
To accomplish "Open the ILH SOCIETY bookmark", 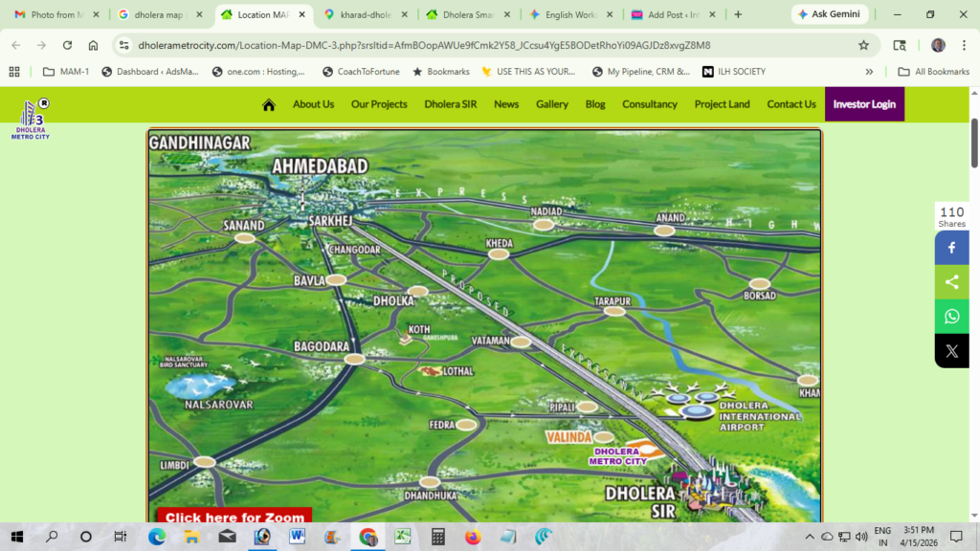I will coord(734,72).
